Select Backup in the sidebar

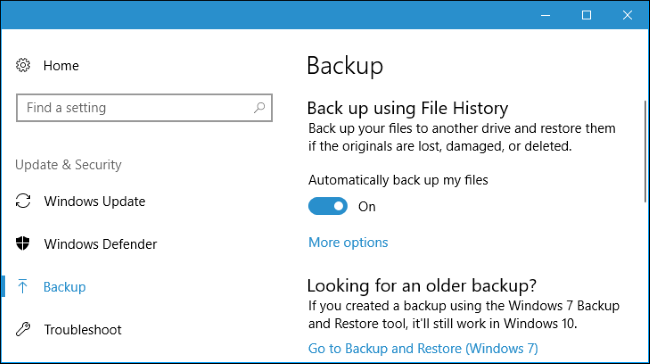coord(65,287)
